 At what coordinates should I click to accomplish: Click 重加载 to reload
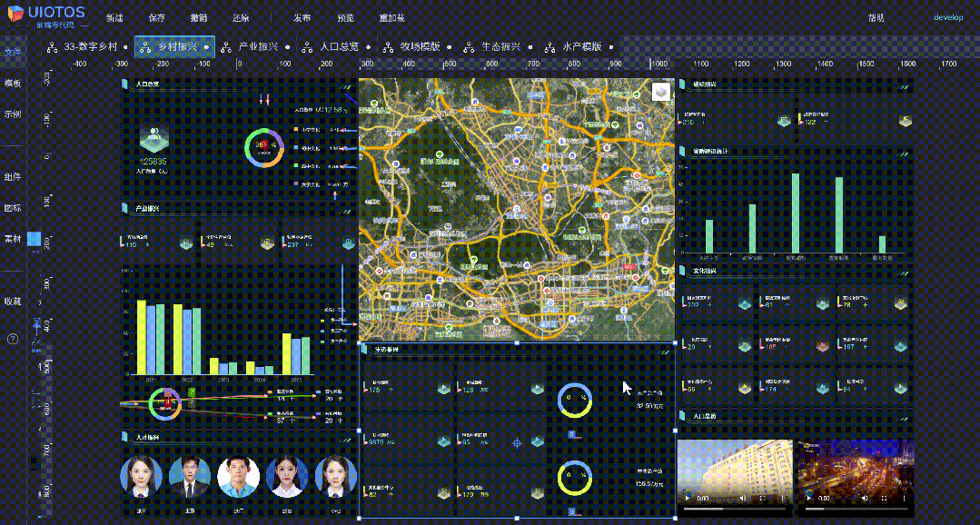coord(391,18)
